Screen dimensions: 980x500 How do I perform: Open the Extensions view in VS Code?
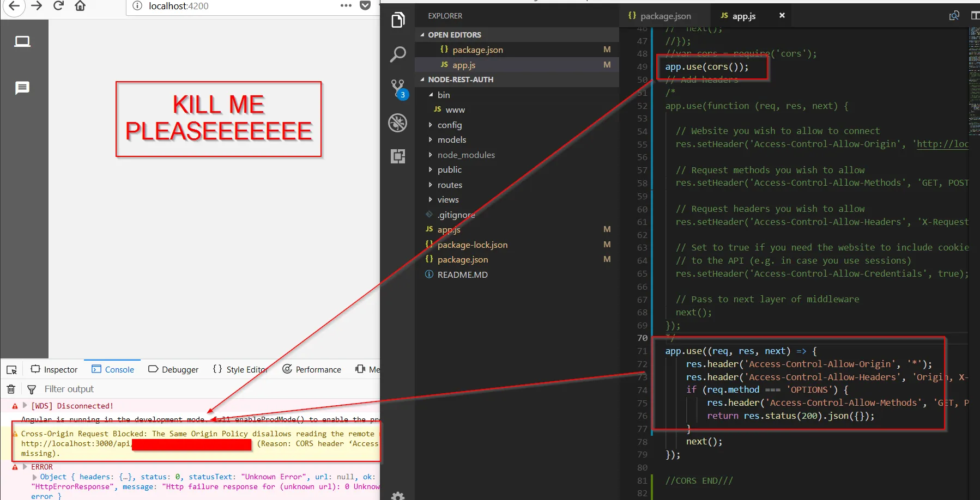coord(398,156)
